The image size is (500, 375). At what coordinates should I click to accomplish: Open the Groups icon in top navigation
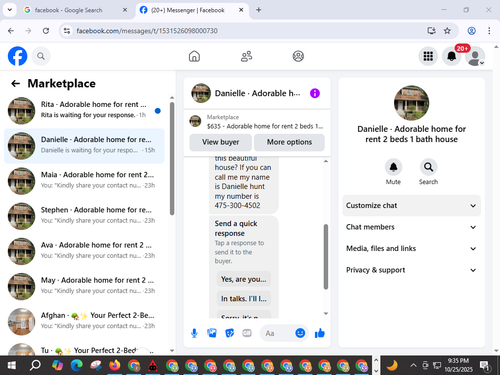(298, 56)
